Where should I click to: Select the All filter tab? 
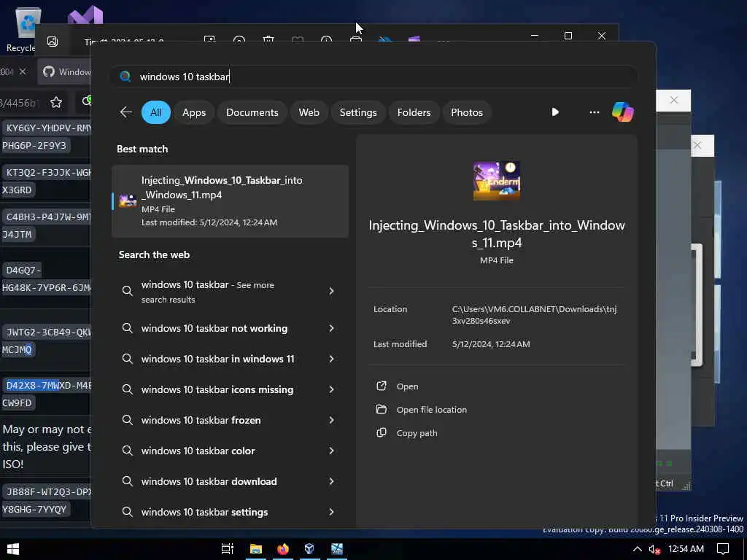point(156,112)
